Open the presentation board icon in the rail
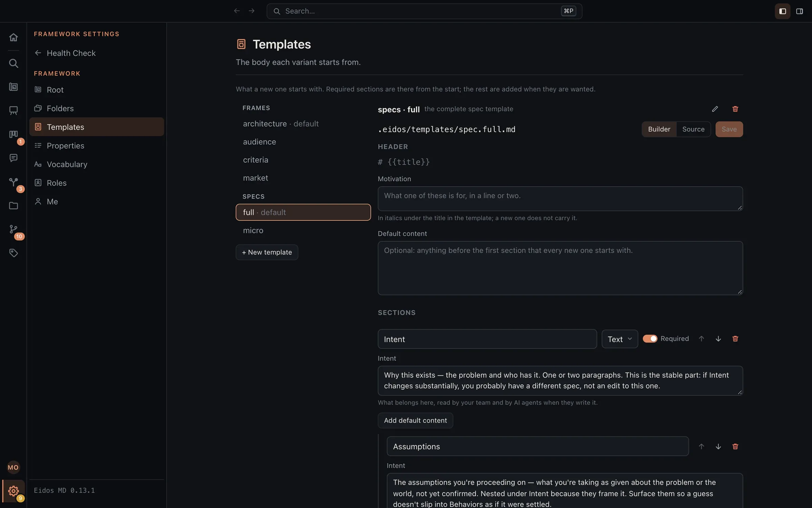Image resolution: width=812 pixels, height=508 pixels. pyautogui.click(x=13, y=111)
